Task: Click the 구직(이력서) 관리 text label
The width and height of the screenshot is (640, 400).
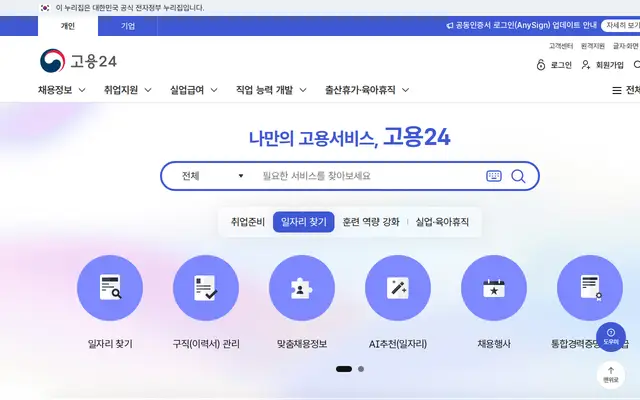Action: [206, 344]
